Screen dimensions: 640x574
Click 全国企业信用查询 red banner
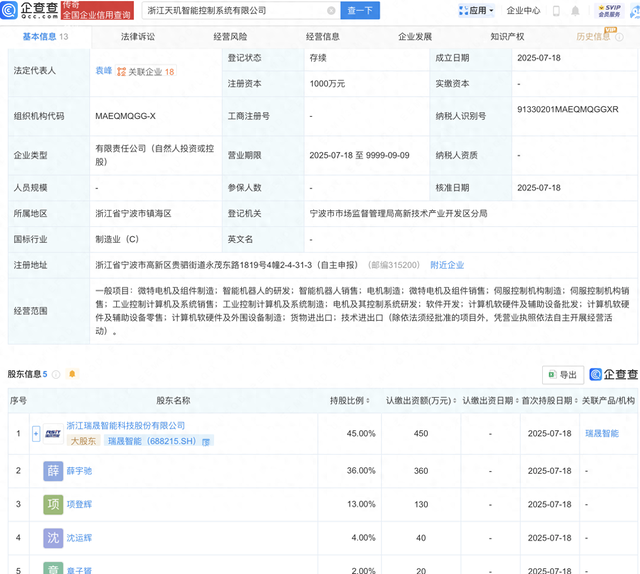(x=97, y=11)
